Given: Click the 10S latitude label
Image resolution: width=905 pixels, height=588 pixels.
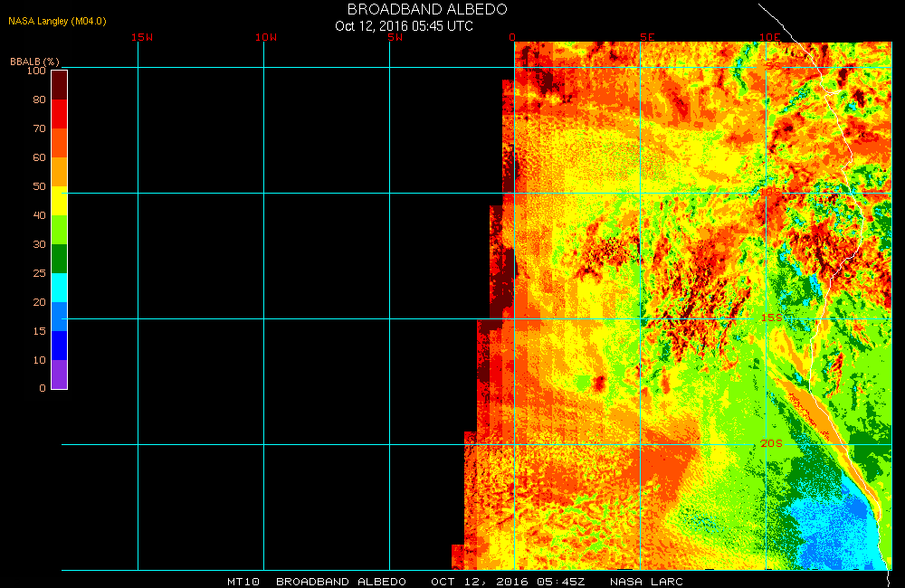Looking at the screenshot, I should tap(771, 191).
